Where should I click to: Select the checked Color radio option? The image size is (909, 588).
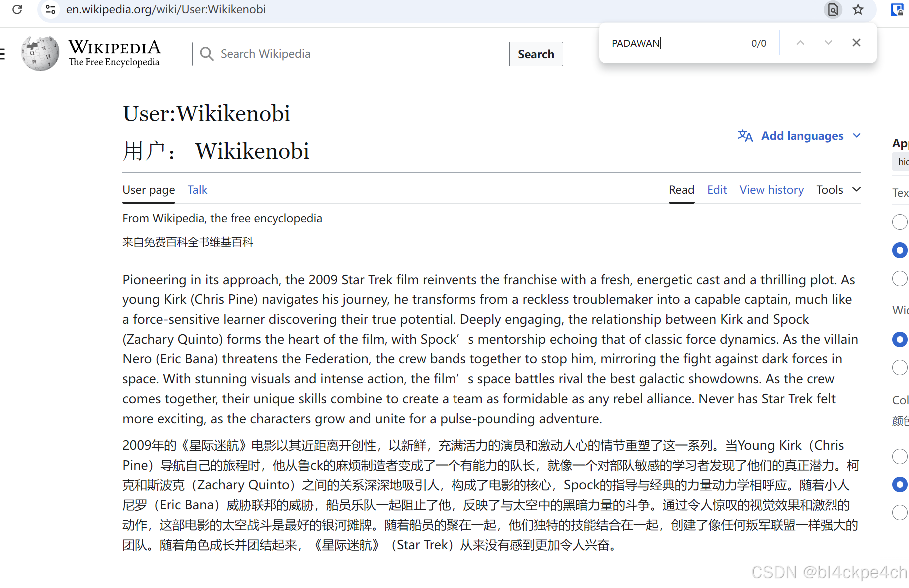(x=900, y=485)
